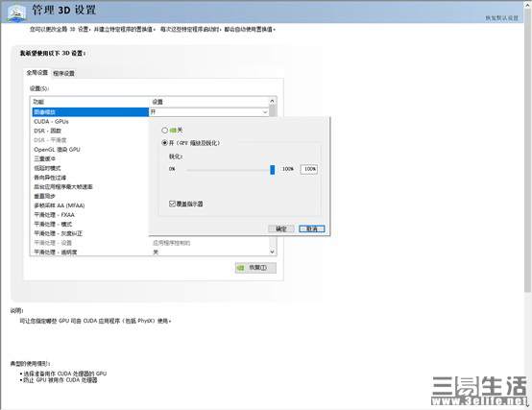Click the NVIDIA icon on the 恢复 button
Image resolution: width=532 pixels, height=410 pixels.
pos(241,268)
